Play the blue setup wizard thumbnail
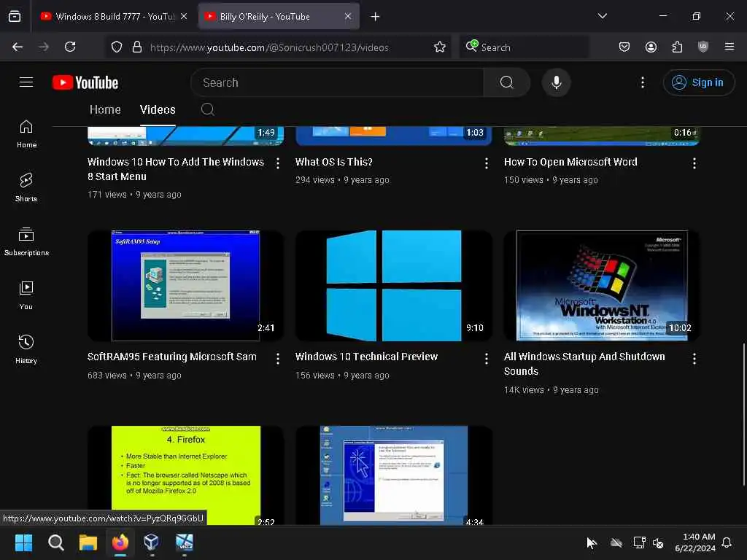 (393, 475)
